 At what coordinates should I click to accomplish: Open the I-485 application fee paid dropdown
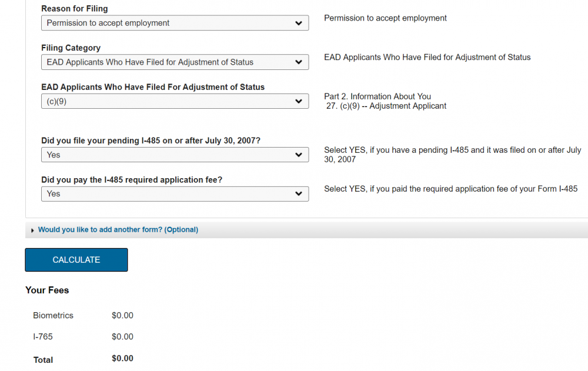[x=175, y=193]
